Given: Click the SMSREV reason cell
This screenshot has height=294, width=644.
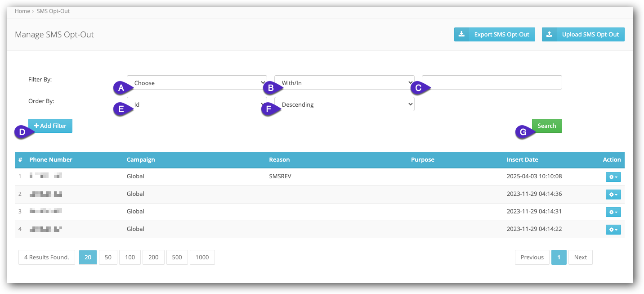Looking at the screenshot, I should (x=280, y=176).
